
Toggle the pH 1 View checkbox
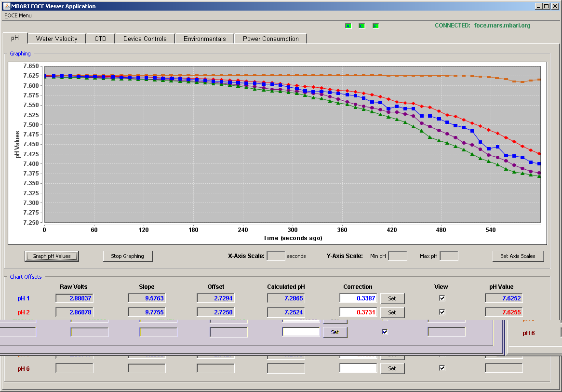[x=442, y=298]
